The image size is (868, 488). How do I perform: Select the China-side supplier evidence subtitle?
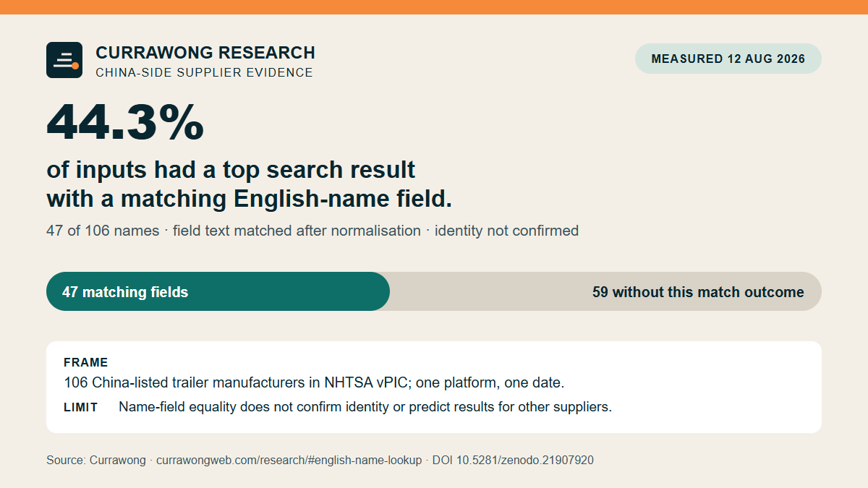(x=204, y=72)
